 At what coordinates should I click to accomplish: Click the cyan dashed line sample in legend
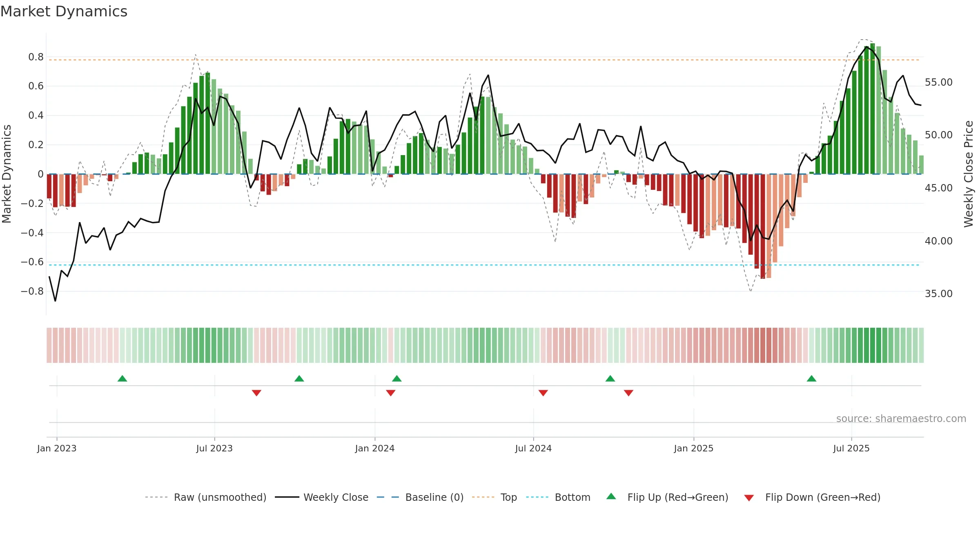pyautogui.click(x=537, y=497)
